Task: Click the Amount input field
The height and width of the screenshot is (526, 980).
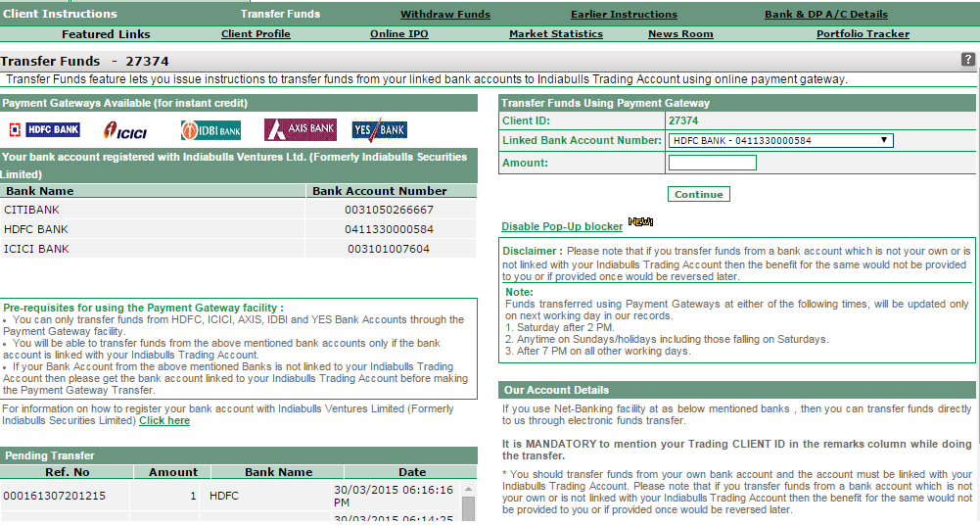Action: 712,163
